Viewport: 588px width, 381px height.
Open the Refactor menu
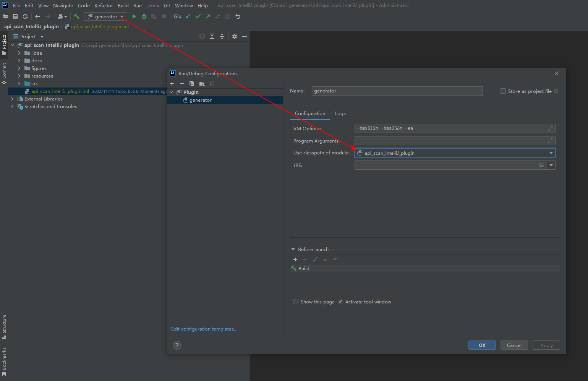(x=104, y=5)
